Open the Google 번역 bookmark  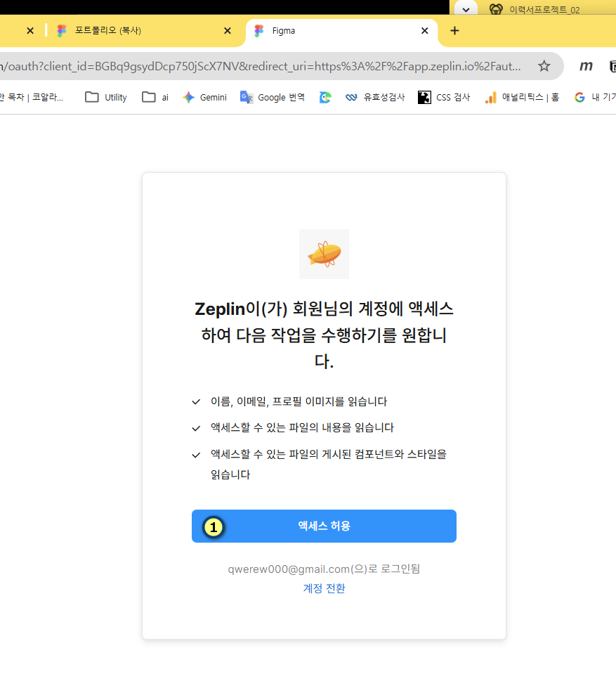(x=273, y=98)
